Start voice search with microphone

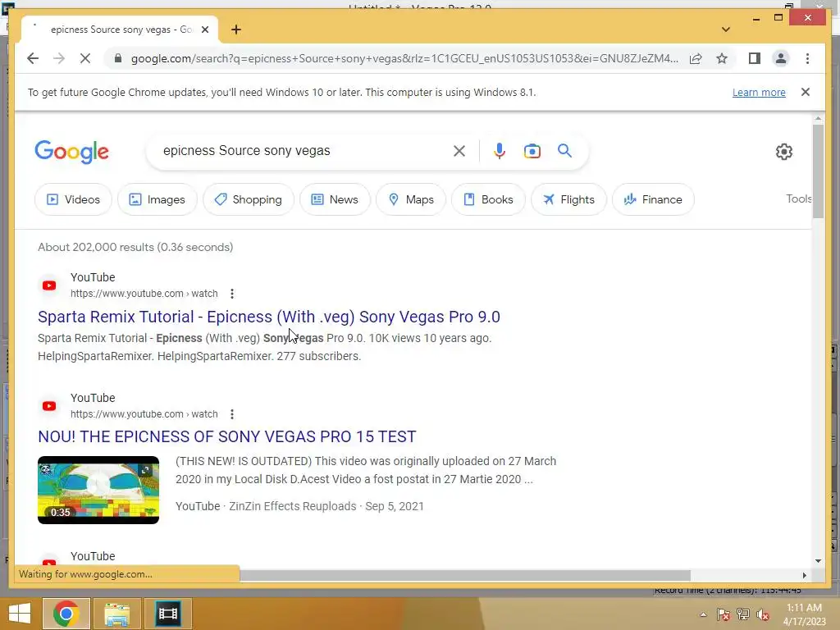(500, 151)
